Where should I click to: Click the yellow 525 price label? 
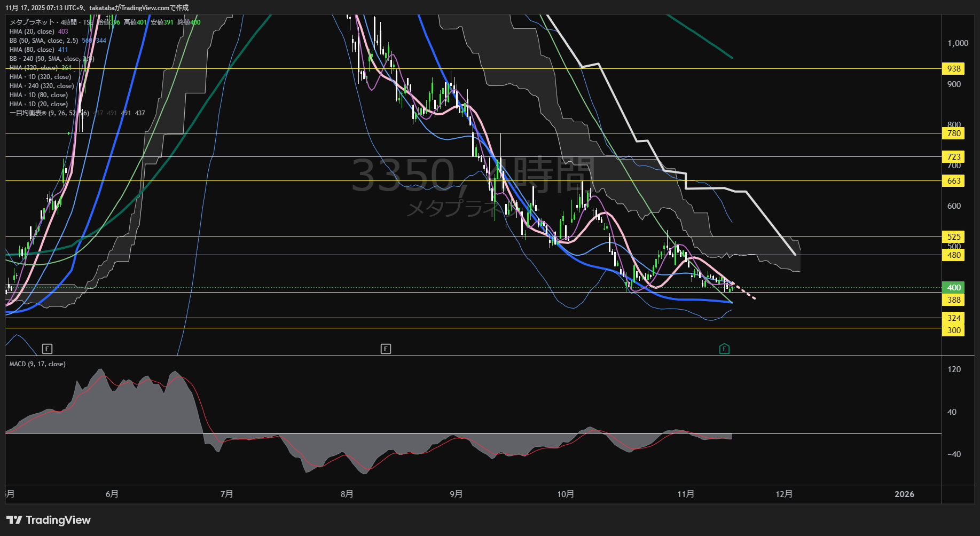(954, 237)
